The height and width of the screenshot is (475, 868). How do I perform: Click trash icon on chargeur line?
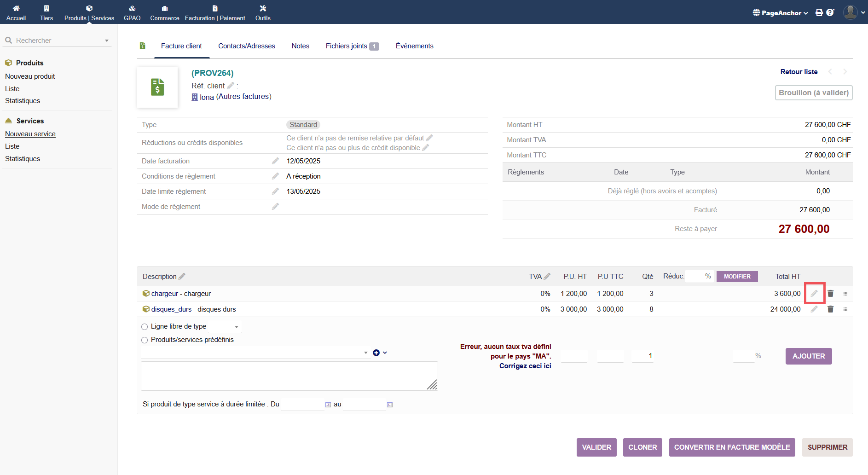(x=830, y=294)
